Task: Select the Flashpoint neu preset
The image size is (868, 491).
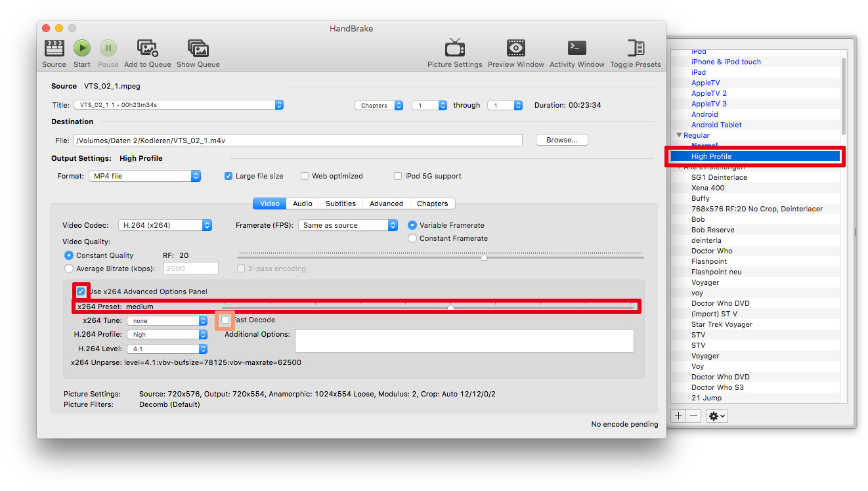Action: pos(716,272)
